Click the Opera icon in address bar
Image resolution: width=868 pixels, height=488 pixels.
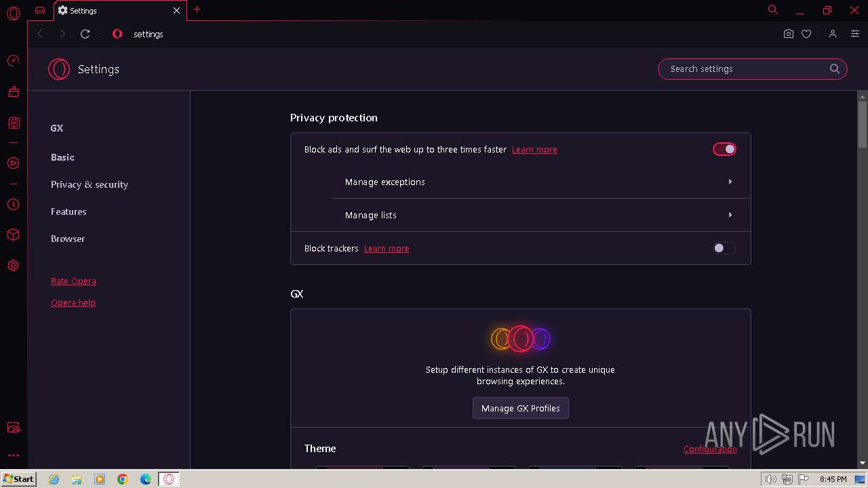tap(117, 34)
